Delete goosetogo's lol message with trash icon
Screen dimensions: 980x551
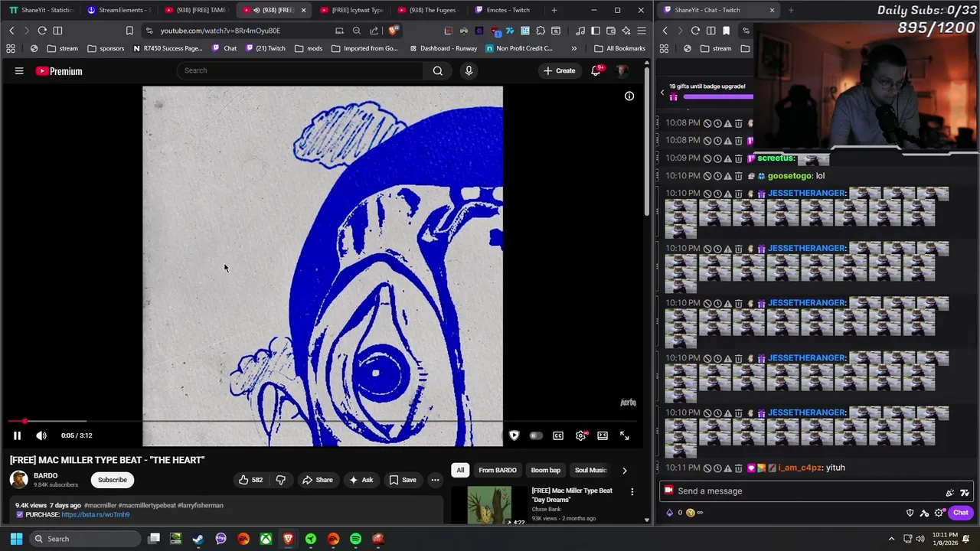tap(738, 176)
